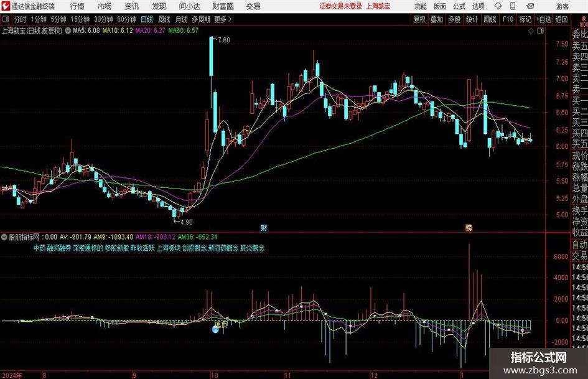Toggle the side panel icon beside the diamond
This screenshot has height=379, width=588.
[x=540, y=31]
